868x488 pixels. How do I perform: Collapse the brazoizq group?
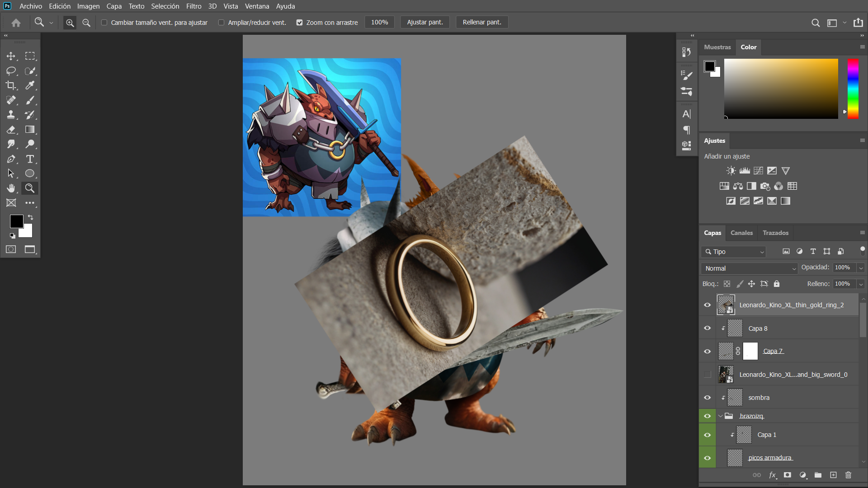(721, 416)
